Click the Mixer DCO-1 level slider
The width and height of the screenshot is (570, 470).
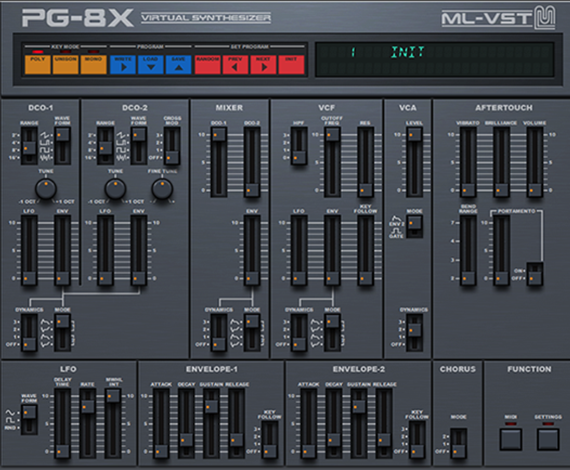tap(218, 162)
